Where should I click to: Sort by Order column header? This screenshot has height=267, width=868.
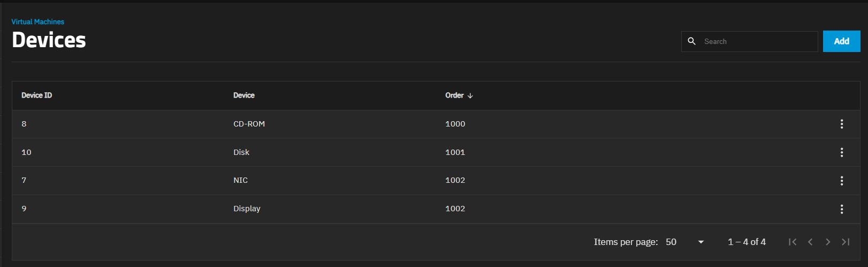[454, 95]
